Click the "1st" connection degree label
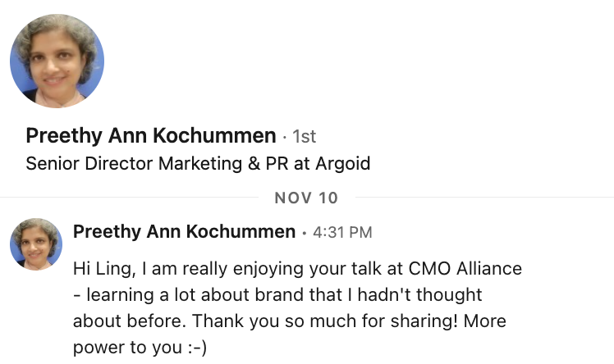The width and height of the screenshot is (614, 364). [x=305, y=136]
